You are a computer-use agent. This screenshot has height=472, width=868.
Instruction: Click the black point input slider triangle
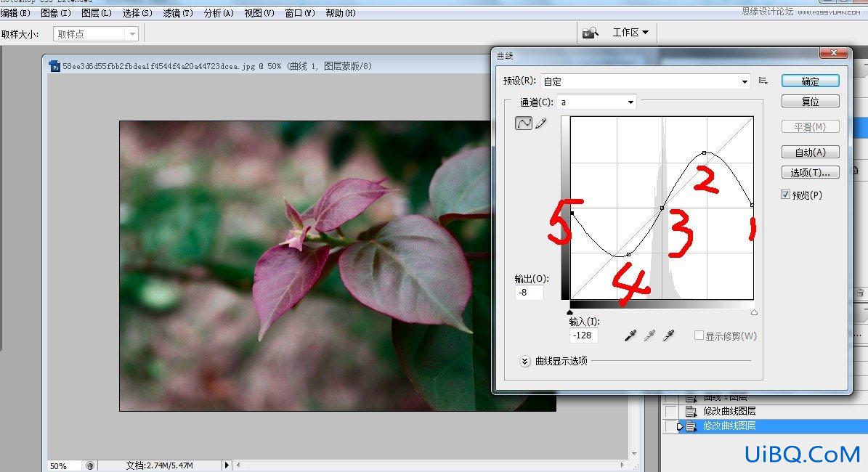tap(570, 313)
